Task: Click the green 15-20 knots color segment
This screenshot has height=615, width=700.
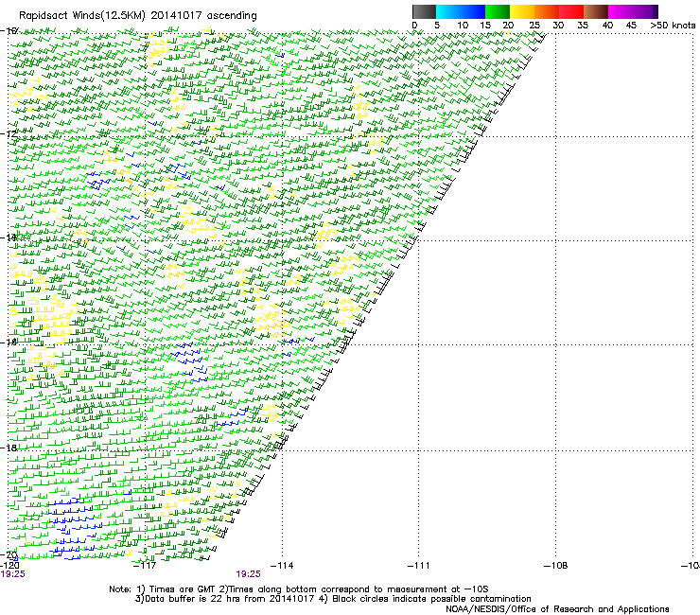Action: (x=498, y=11)
